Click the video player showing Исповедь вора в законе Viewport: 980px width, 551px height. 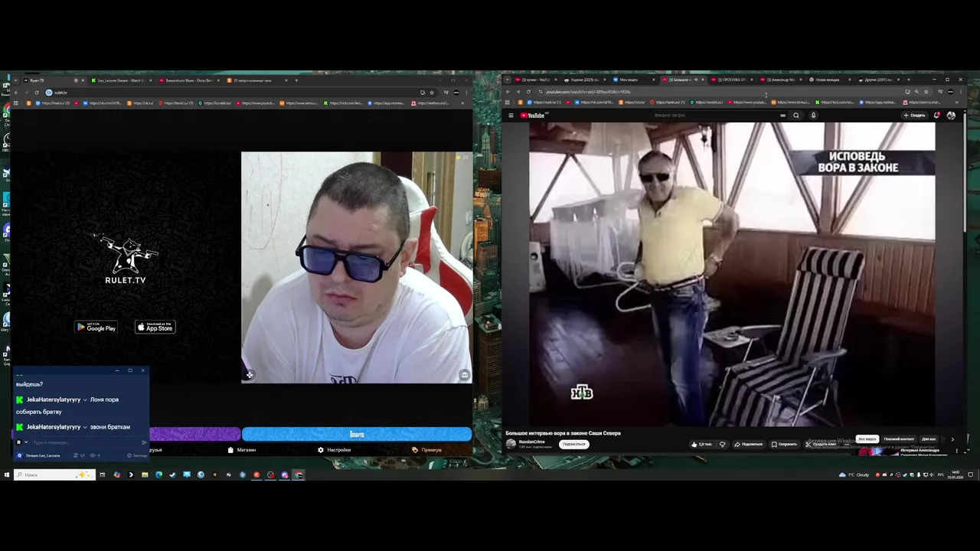[x=732, y=273]
